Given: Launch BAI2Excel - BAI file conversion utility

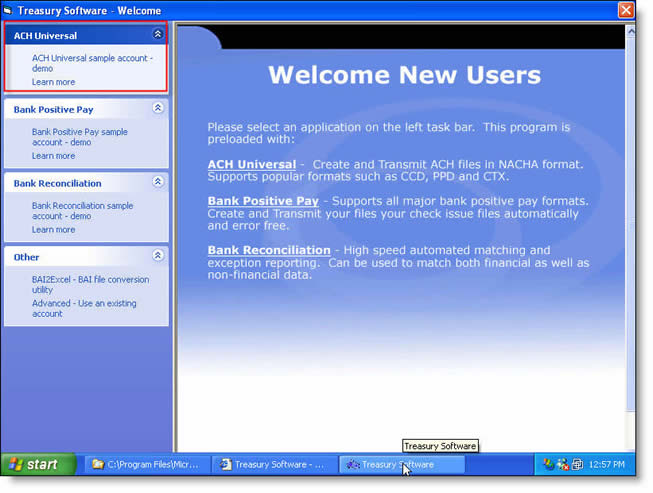Looking at the screenshot, I should tap(90, 284).
